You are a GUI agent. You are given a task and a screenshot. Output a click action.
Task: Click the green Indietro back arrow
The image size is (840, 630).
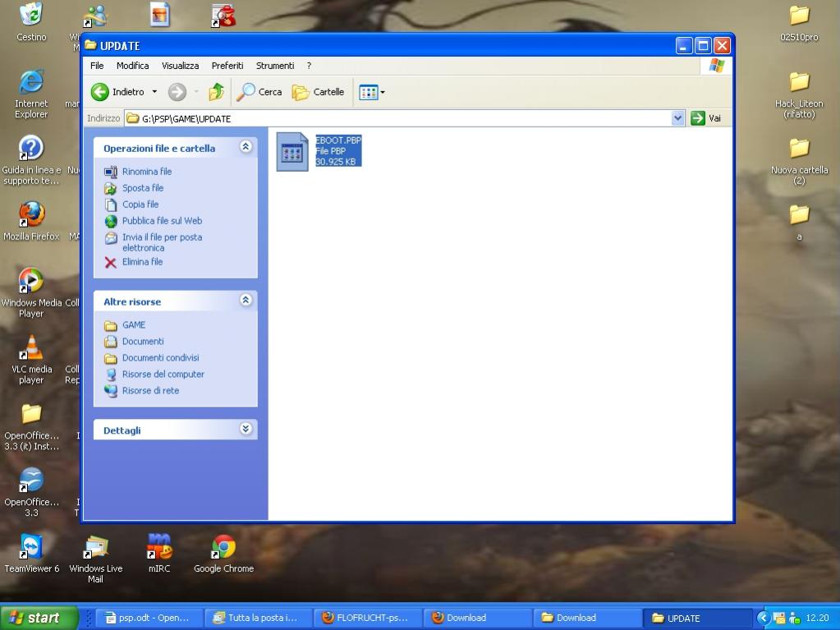pyautogui.click(x=100, y=92)
